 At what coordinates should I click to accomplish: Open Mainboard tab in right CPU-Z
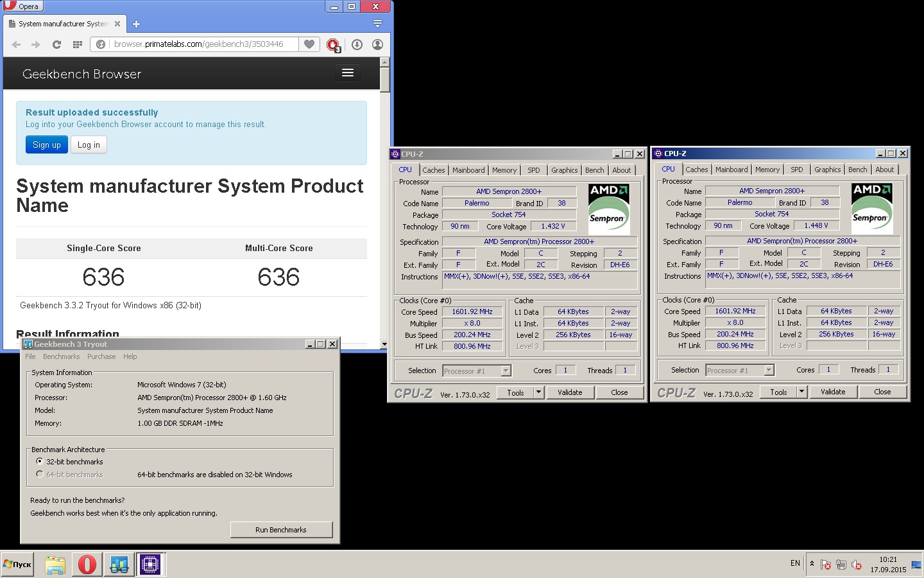(x=732, y=170)
